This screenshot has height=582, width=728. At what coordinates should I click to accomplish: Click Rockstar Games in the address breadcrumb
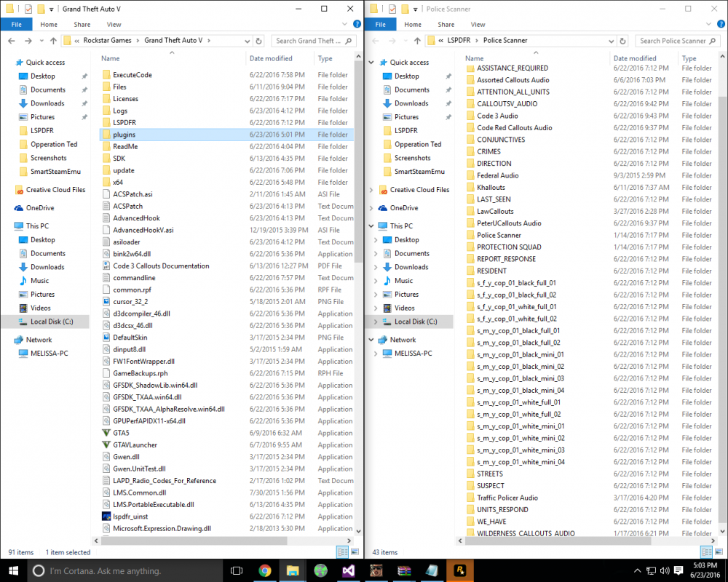(107, 41)
